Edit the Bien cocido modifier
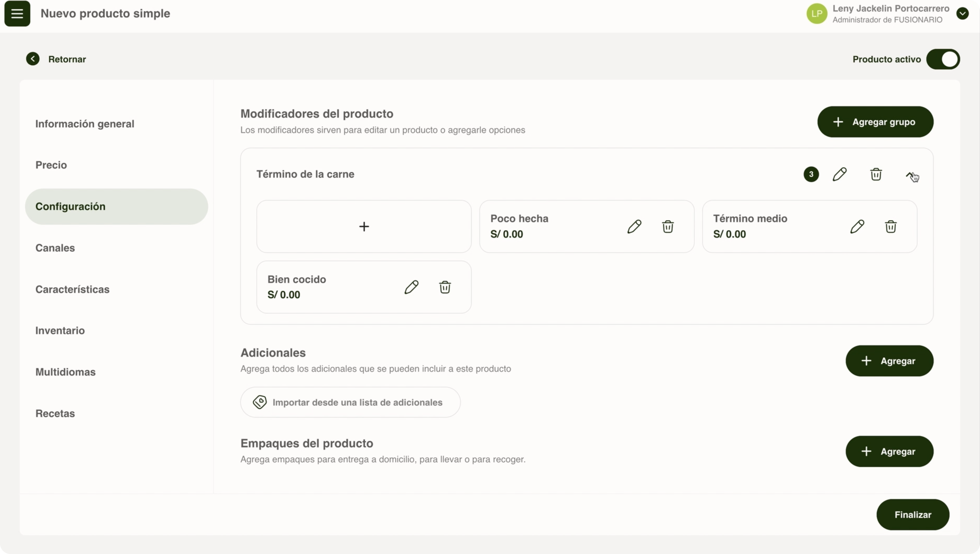Screen dimensions: 980x554 pos(411,287)
